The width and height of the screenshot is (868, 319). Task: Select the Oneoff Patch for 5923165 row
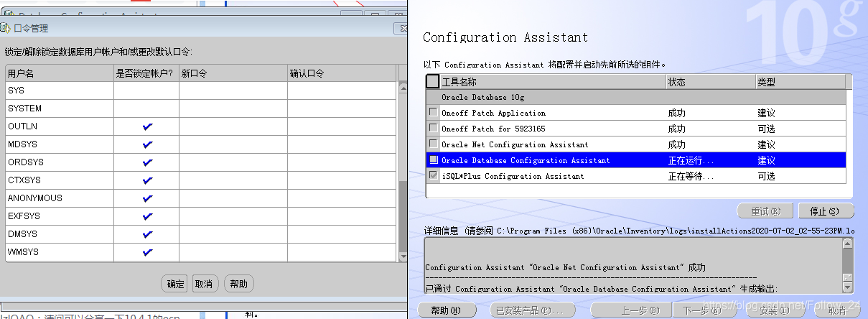(x=636, y=129)
